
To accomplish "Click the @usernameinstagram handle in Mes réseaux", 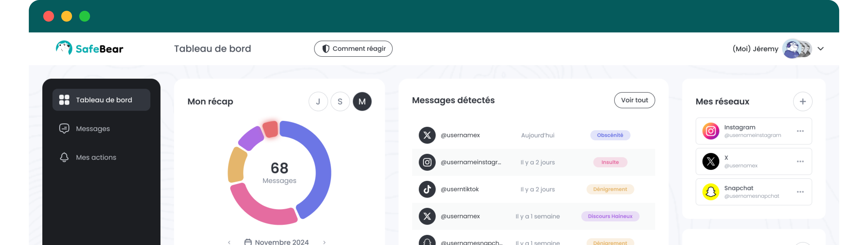I will (x=753, y=135).
